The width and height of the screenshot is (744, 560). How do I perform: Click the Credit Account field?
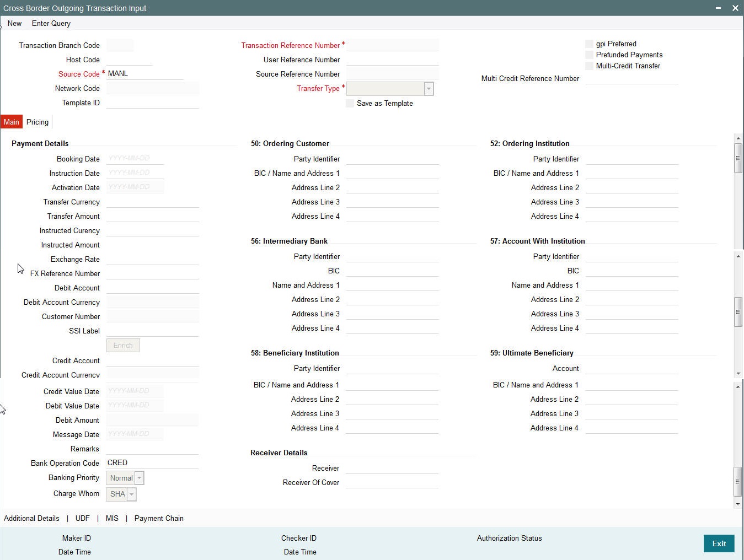[153, 360]
